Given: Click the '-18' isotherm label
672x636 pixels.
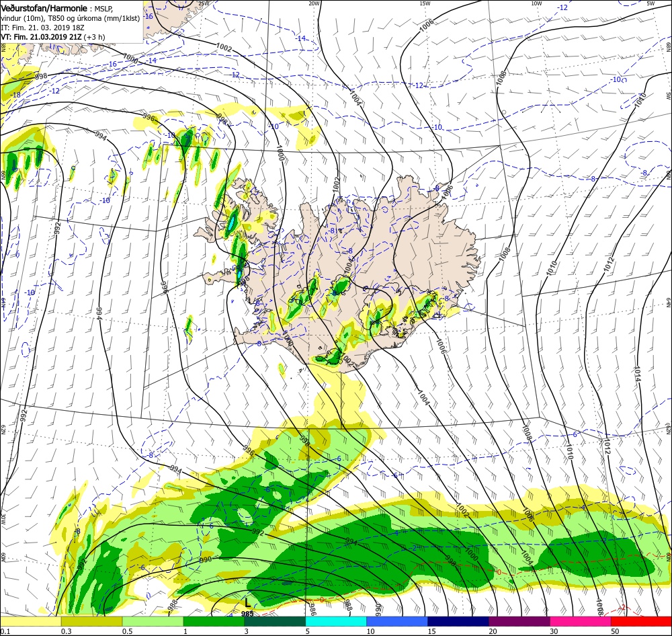Looking at the screenshot, I should coord(16,94).
